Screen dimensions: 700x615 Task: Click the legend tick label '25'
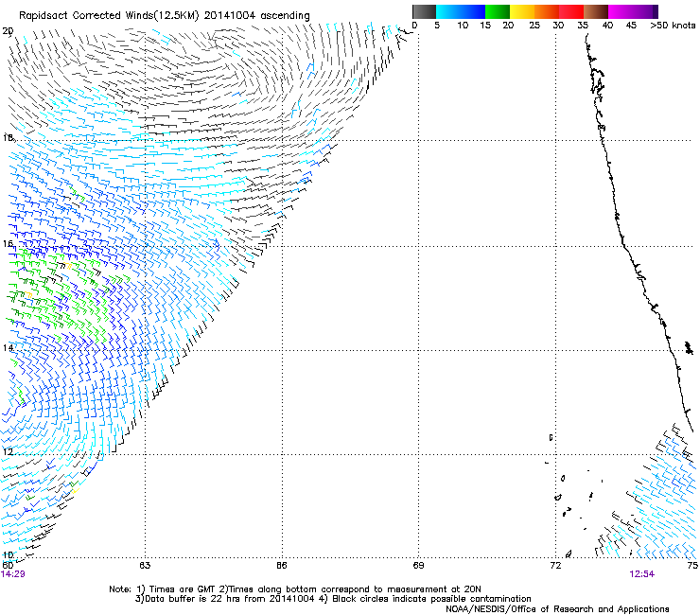coord(534,26)
